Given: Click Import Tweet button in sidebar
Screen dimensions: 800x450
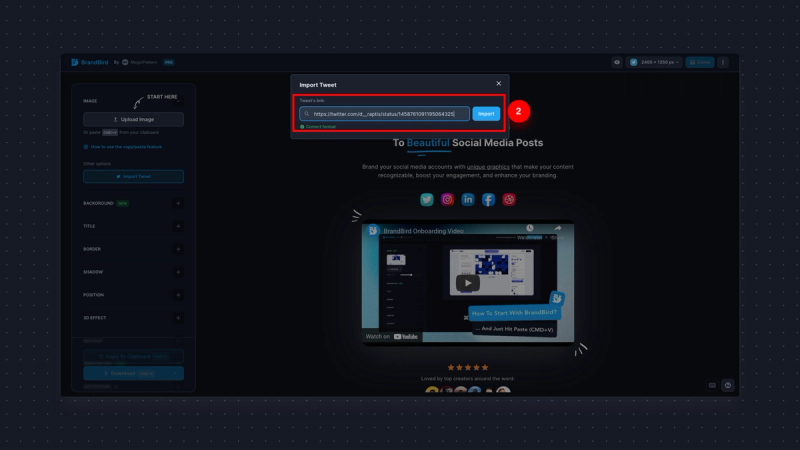Looking at the screenshot, I should coord(133,177).
